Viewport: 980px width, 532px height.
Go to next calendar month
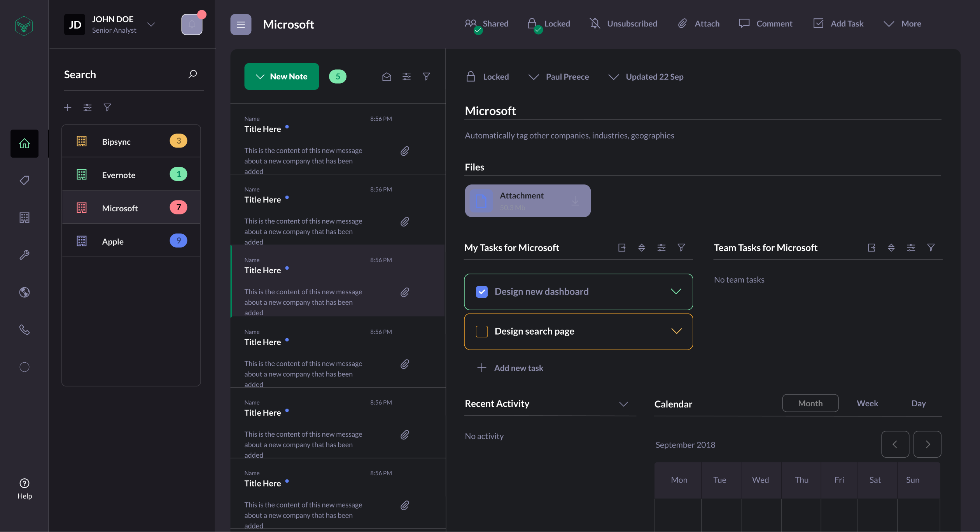pyautogui.click(x=927, y=444)
